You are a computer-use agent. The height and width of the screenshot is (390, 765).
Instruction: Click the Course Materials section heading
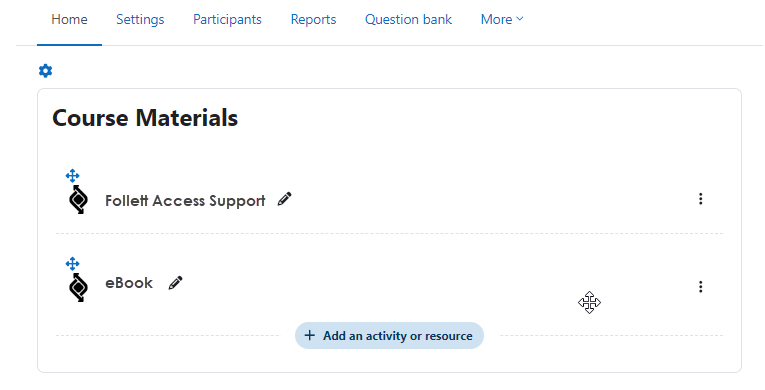point(145,118)
